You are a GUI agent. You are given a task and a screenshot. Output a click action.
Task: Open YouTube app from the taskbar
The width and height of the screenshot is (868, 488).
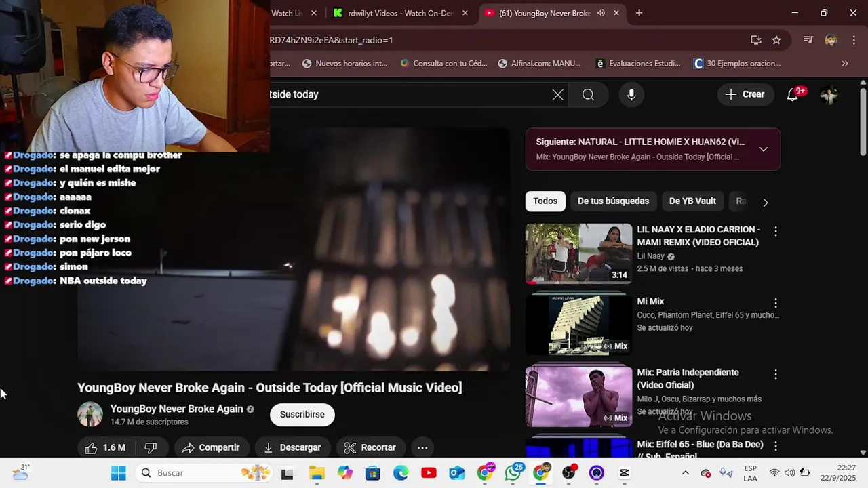click(x=429, y=473)
